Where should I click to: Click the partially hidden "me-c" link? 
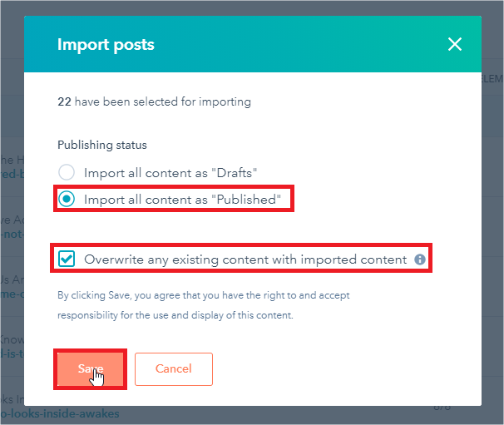[12, 294]
